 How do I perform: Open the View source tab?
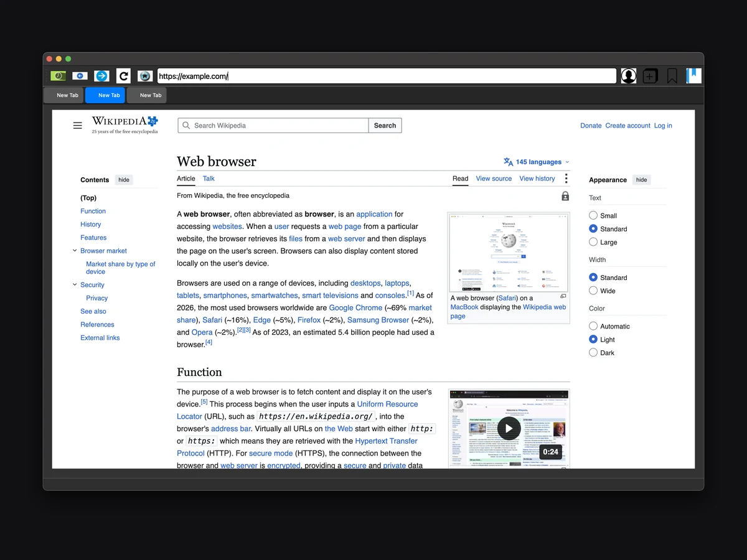coord(494,179)
